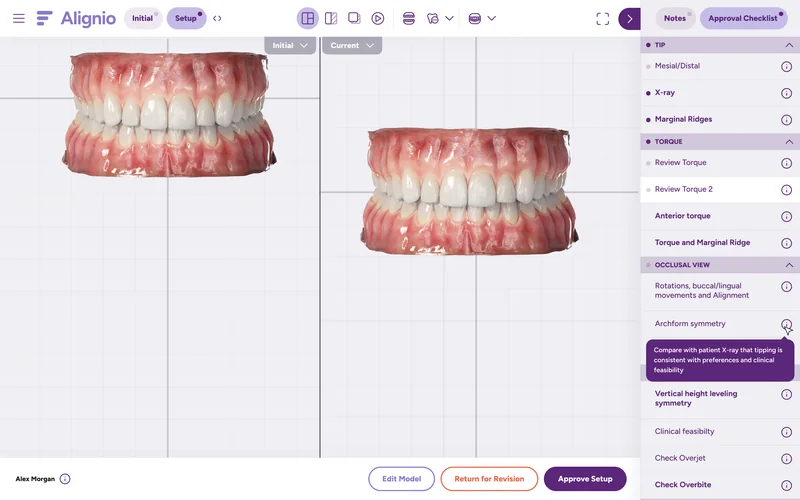Click the angle brackets compare icon

point(217,18)
